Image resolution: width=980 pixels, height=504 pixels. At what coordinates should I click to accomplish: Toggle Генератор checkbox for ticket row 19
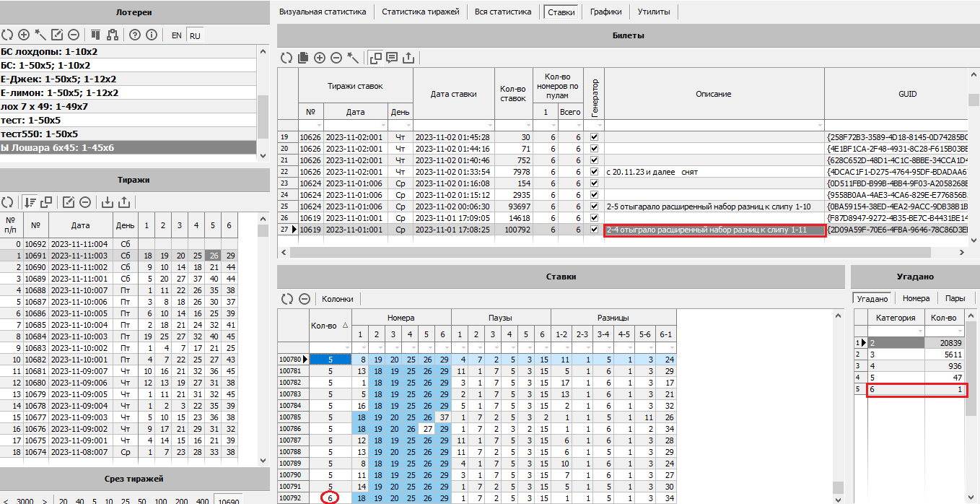click(x=595, y=136)
